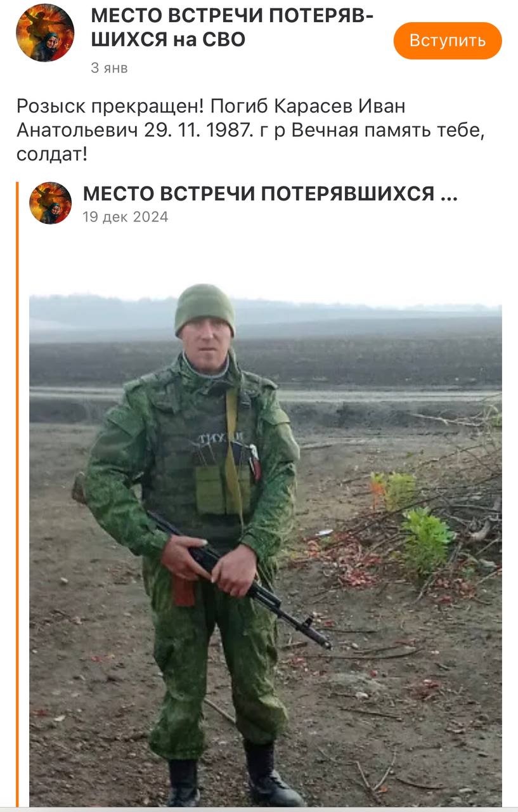Open the original post date 19 дек 2024

[126, 217]
